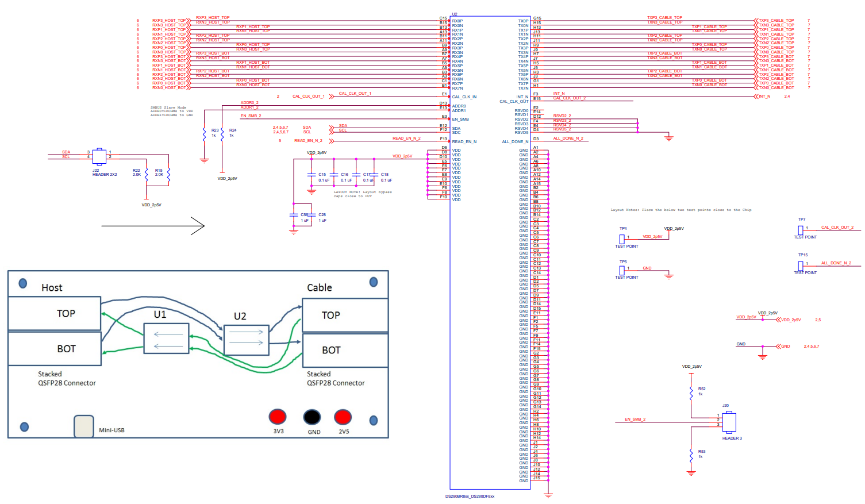865x504 pixels.
Task: Select resistor R52 symbol
Action: pyautogui.click(x=691, y=393)
